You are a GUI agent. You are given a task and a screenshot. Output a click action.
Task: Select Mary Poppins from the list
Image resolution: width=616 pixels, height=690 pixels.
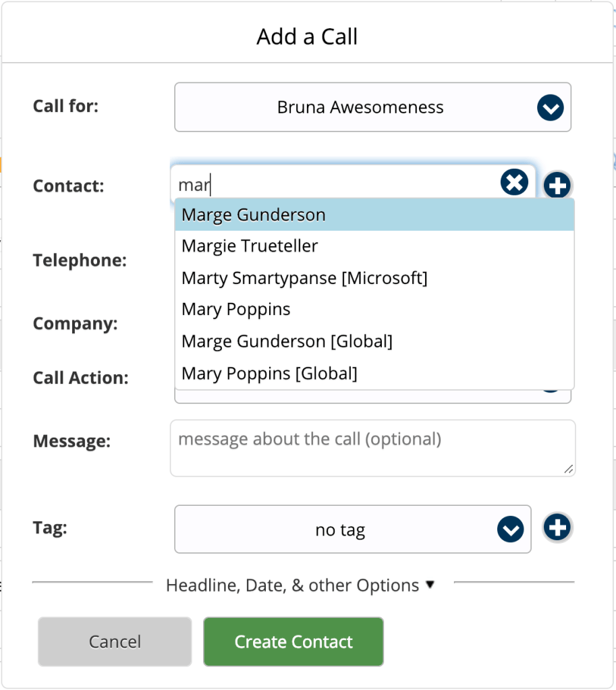(x=236, y=310)
